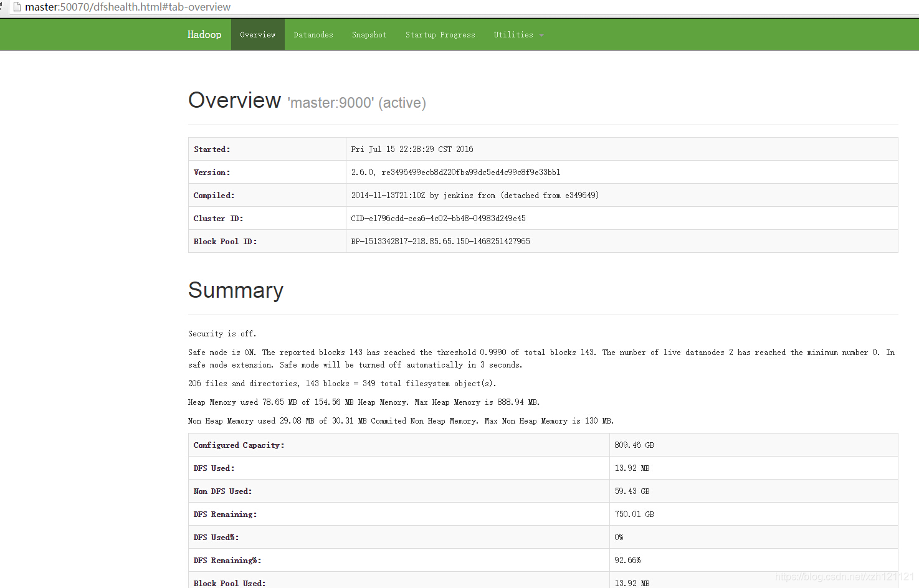Go to Startup Progress tab

(x=440, y=34)
